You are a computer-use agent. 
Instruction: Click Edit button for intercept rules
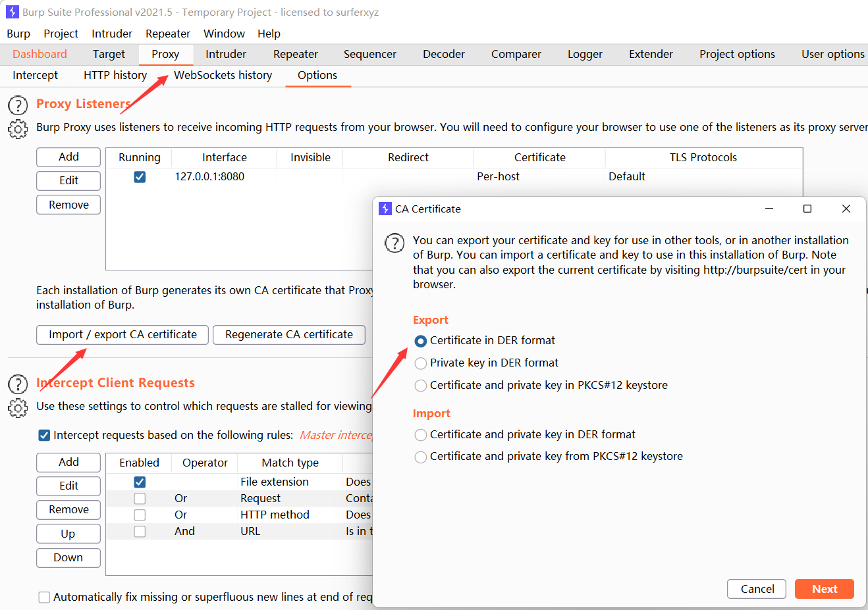pyautogui.click(x=68, y=486)
